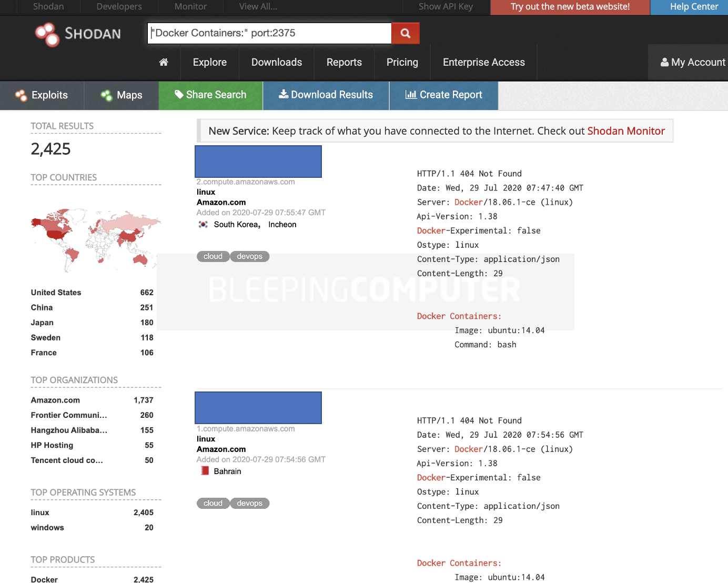Screen dimensions: 728x583
Task: Click Amazon.com in Bahrain result
Action: point(221,449)
